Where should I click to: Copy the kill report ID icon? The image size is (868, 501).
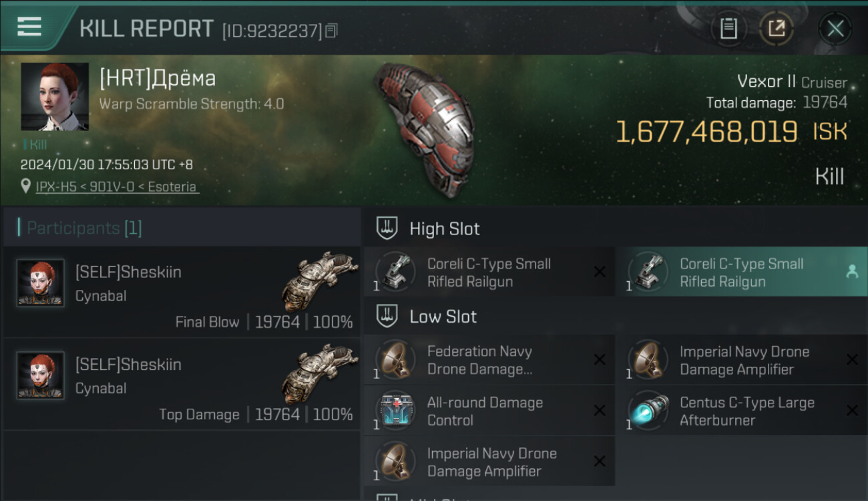332,31
